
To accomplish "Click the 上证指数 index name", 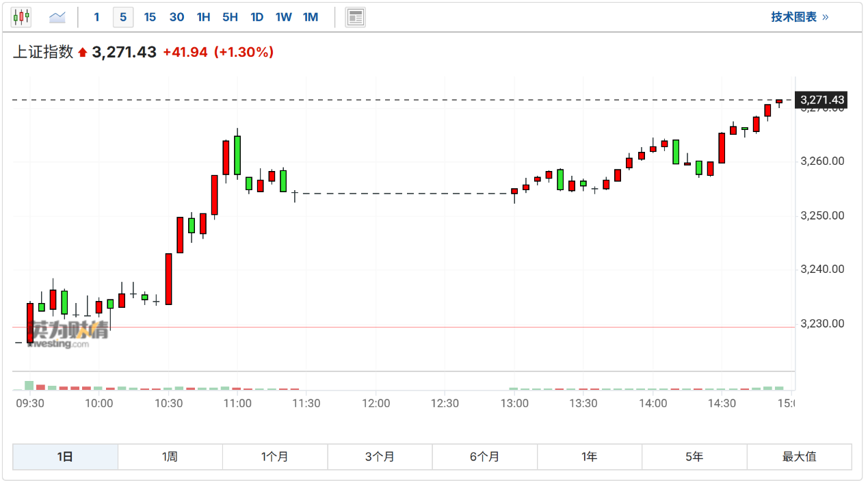I will [43, 52].
